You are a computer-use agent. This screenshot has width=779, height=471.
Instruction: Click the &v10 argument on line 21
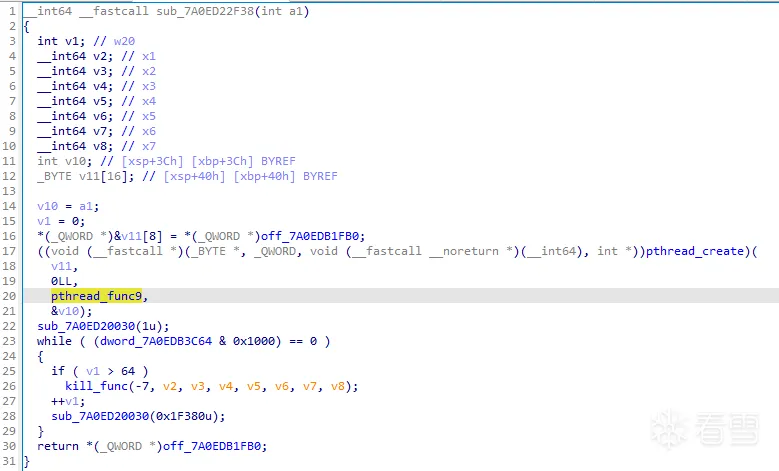pos(65,311)
